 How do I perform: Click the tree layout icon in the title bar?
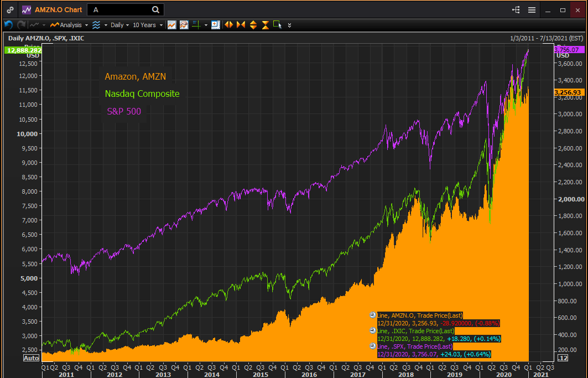click(x=516, y=10)
